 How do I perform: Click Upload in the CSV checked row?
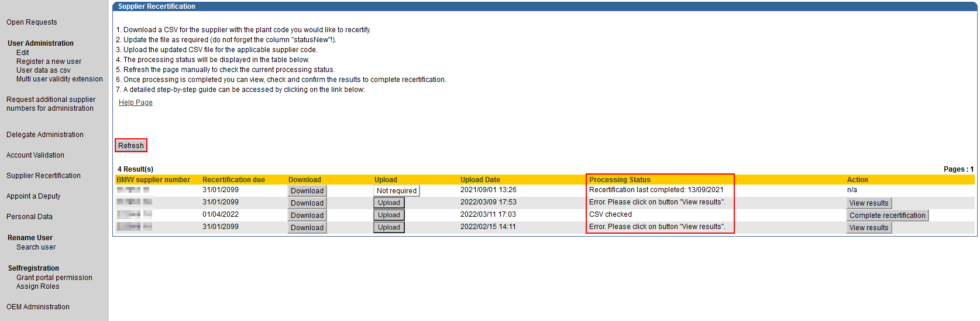coord(388,215)
